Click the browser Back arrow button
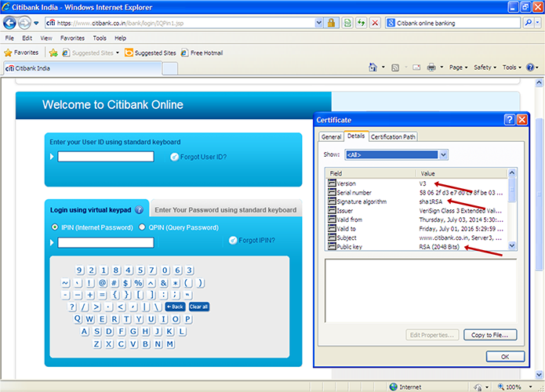 coord(12,23)
